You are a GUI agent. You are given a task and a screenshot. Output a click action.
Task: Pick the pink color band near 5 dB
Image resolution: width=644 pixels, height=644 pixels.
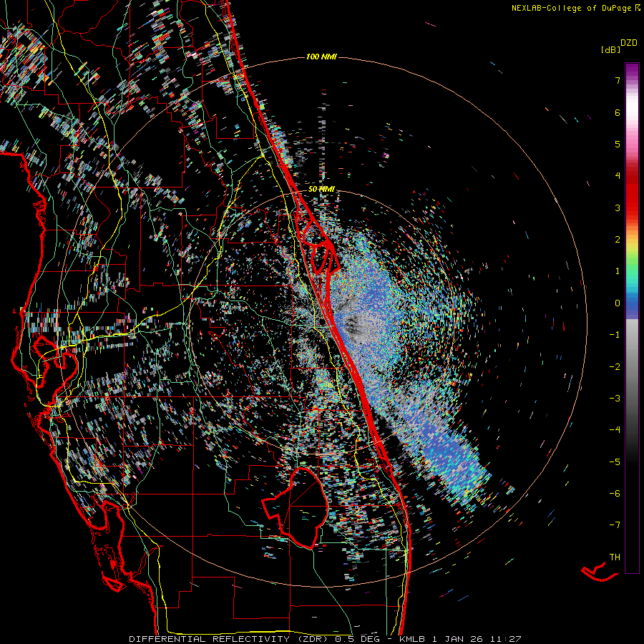632,142
